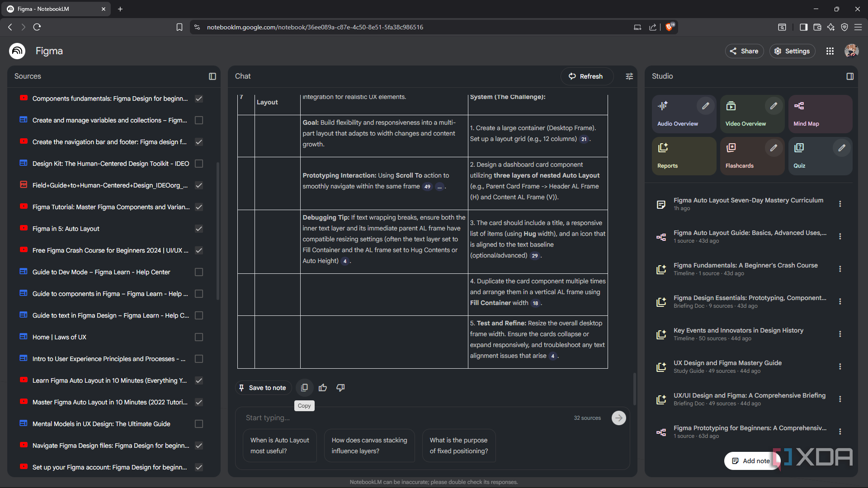Share this page from address bar
The height and width of the screenshot is (488, 868).
[x=653, y=27]
